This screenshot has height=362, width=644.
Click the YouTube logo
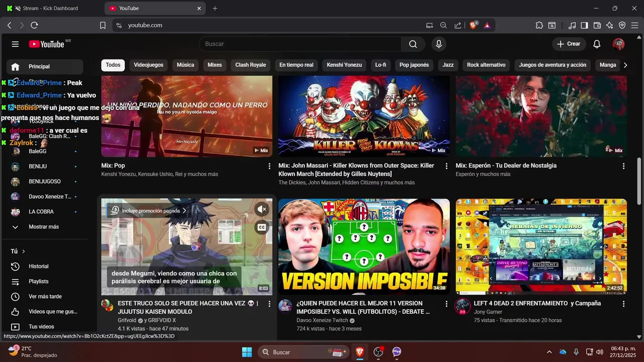click(47, 44)
